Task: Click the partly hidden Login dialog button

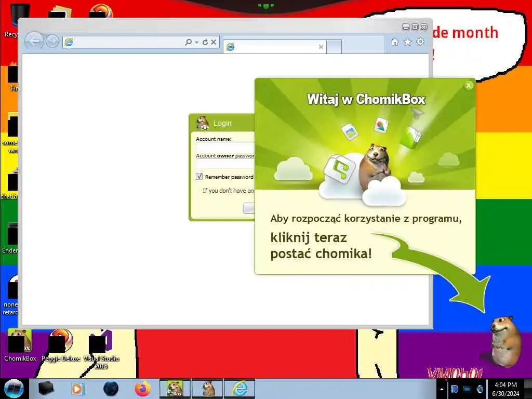Action: [x=249, y=208]
